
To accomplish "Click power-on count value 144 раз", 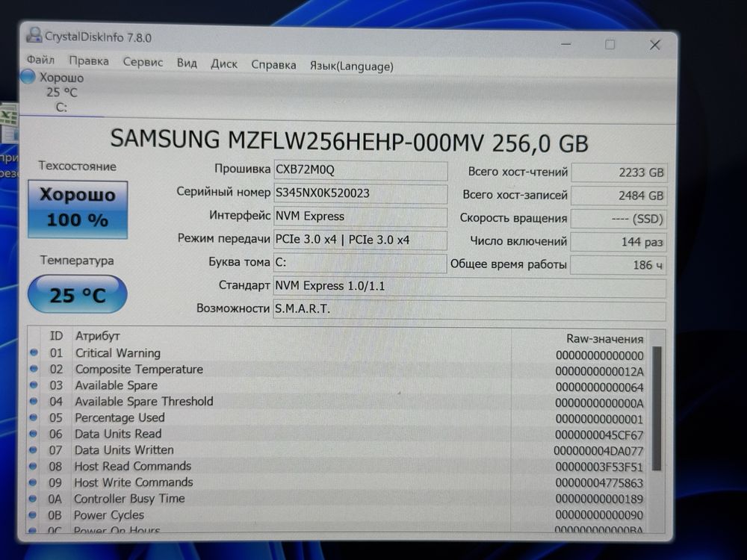I will click(619, 242).
